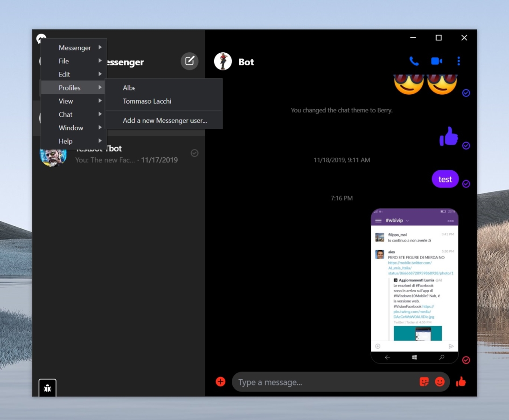The image size is (509, 420).
Task: Send a thumbs-up like
Action: (x=461, y=382)
